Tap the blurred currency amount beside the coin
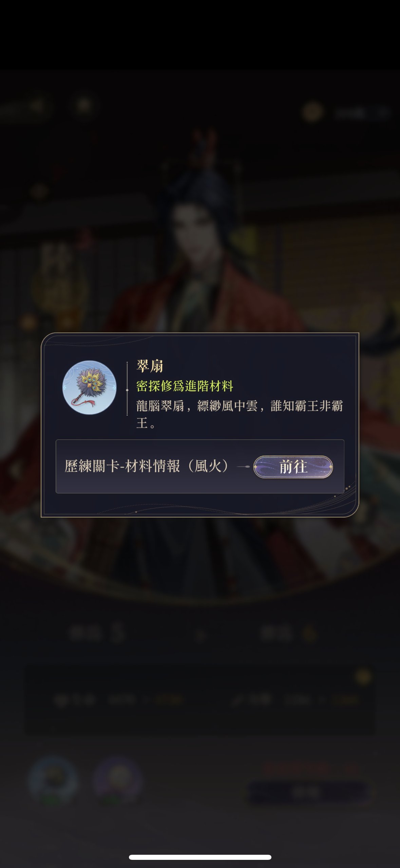 361,113
